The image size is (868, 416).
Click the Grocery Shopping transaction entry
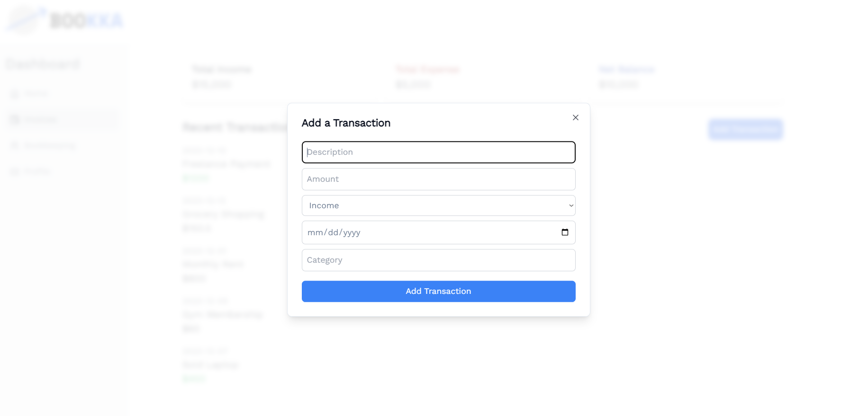tap(223, 214)
